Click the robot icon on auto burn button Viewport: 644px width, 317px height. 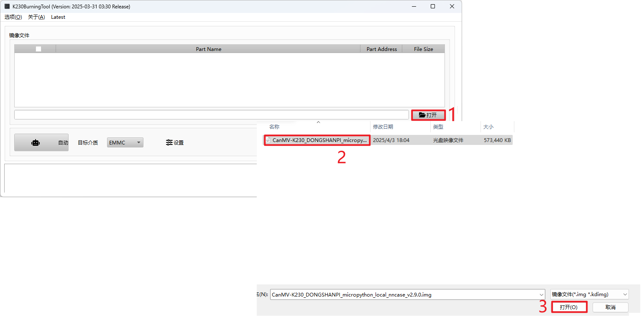tap(36, 142)
